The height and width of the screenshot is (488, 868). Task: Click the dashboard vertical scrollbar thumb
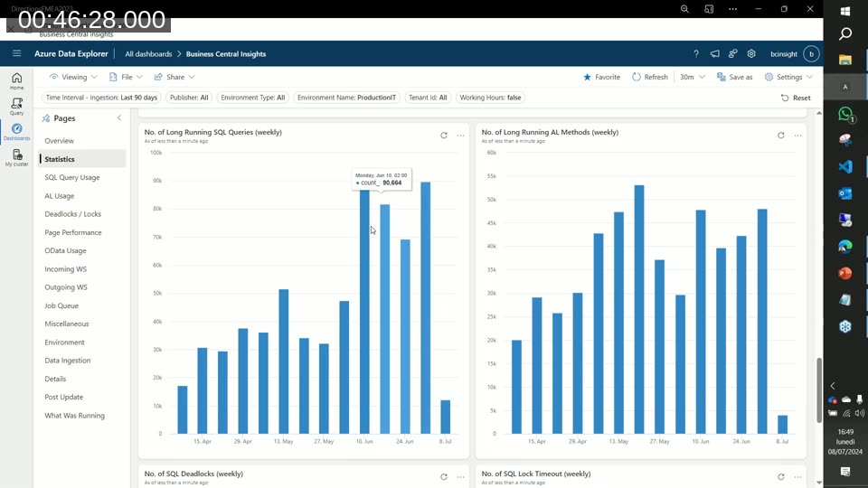tap(819, 390)
